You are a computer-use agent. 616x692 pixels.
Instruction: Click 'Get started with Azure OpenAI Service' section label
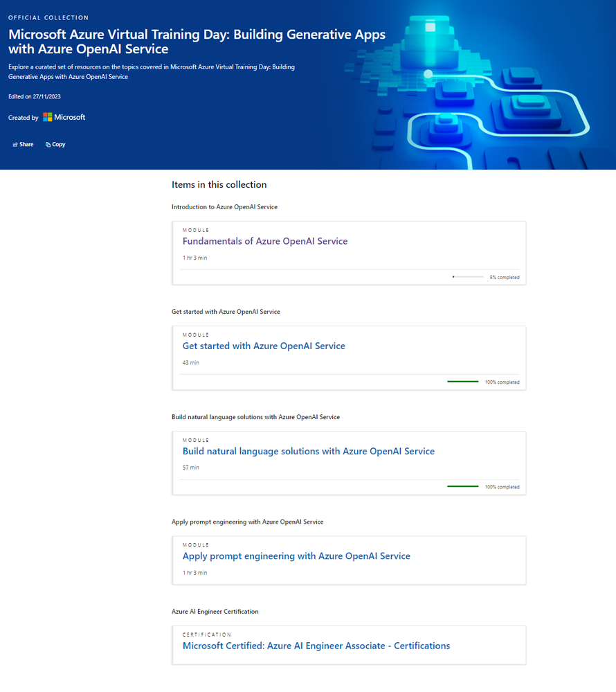[x=226, y=312]
